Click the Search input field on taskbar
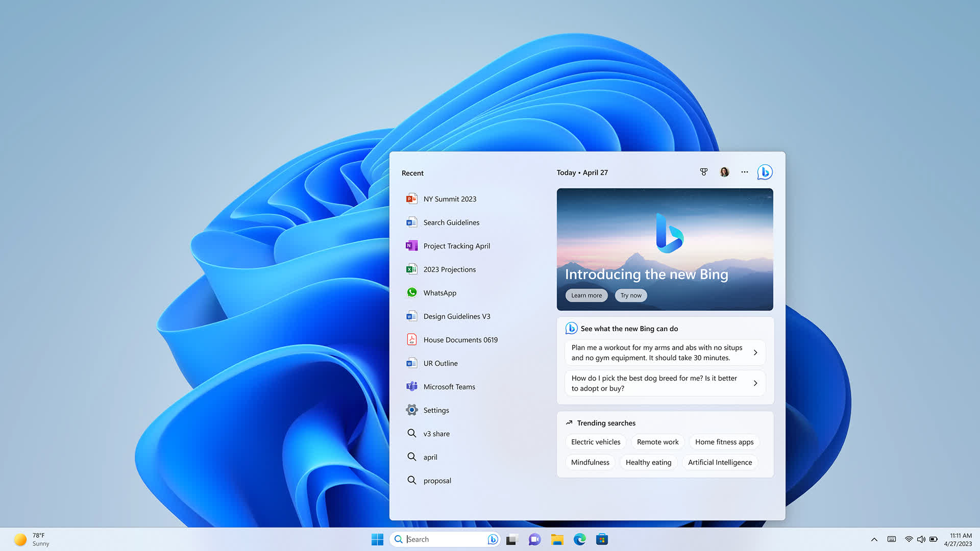The image size is (980, 551). (x=444, y=539)
